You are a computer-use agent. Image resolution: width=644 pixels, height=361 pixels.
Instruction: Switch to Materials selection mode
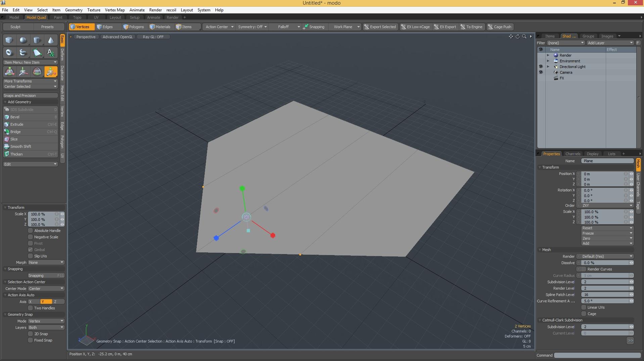(x=160, y=27)
